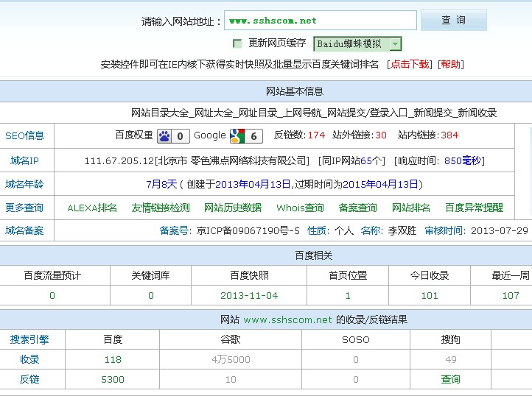
Task: Click the IP address 111.67.205.12
Action: coord(119,160)
